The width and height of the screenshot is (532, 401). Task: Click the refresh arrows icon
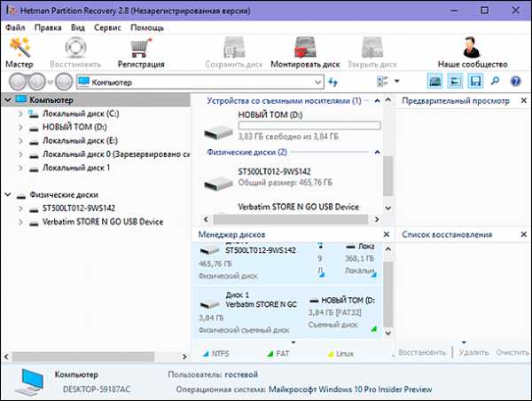coord(333,82)
